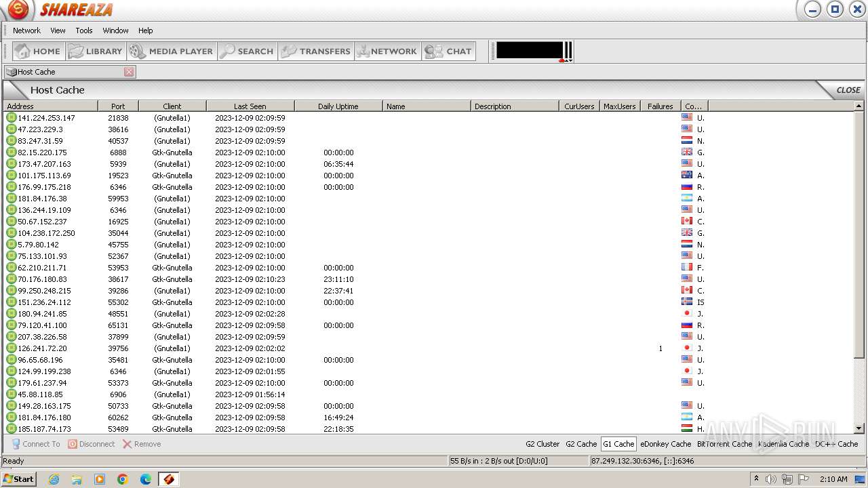Open the Window menu
This screenshot has height=488, width=868.
[115, 30]
